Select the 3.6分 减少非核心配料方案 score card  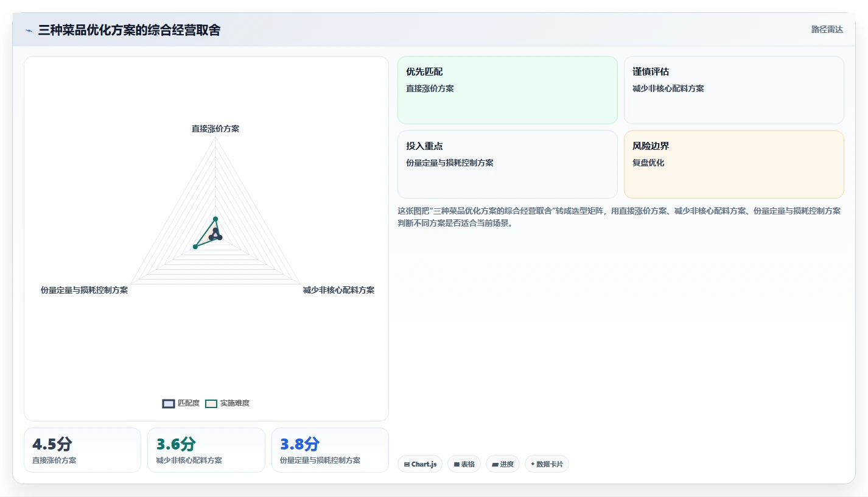point(206,450)
